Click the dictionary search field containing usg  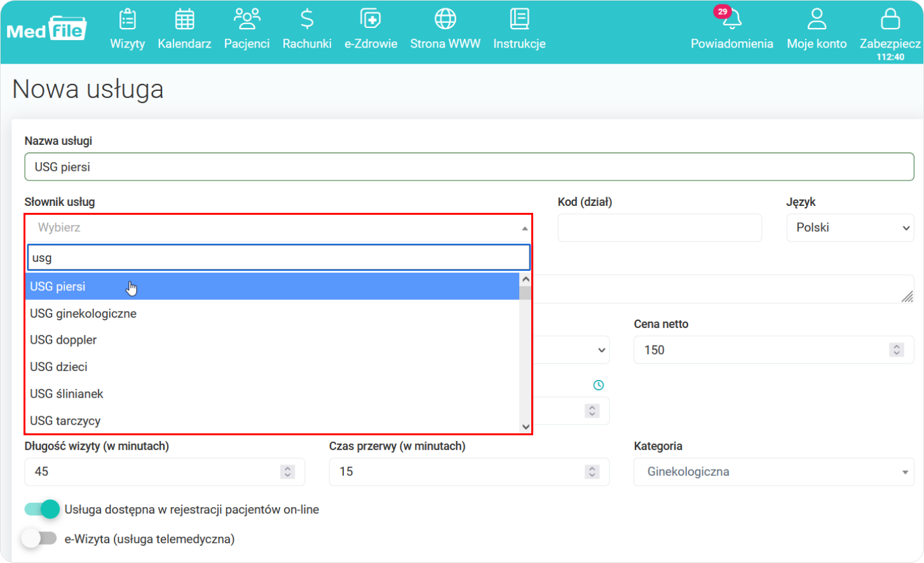click(278, 258)
